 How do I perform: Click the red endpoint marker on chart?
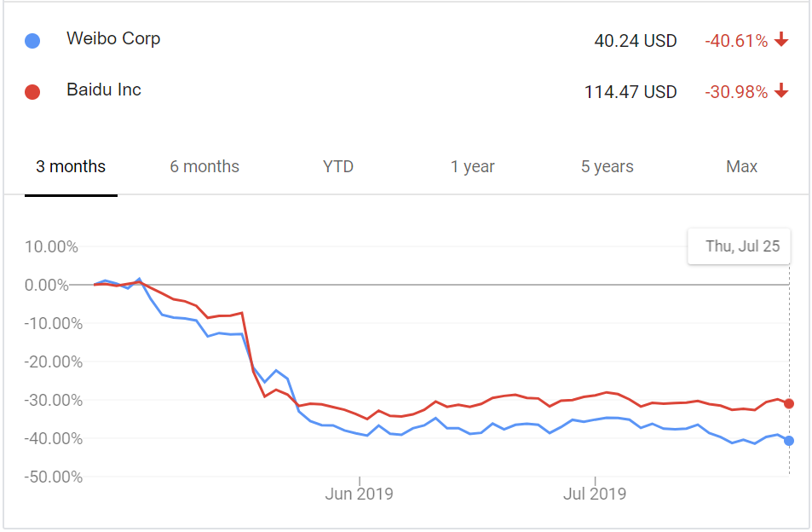[789, 403]
